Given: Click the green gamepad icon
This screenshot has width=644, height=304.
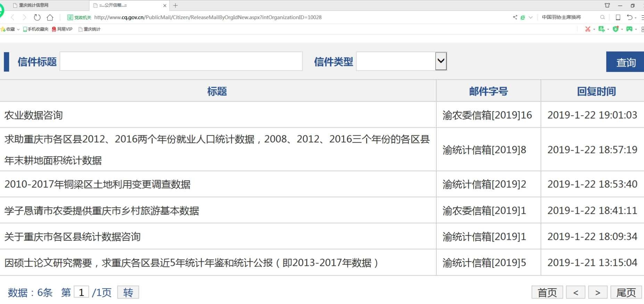Looking at the screenshot, I should pyautogui.click(x=629, y=29).
